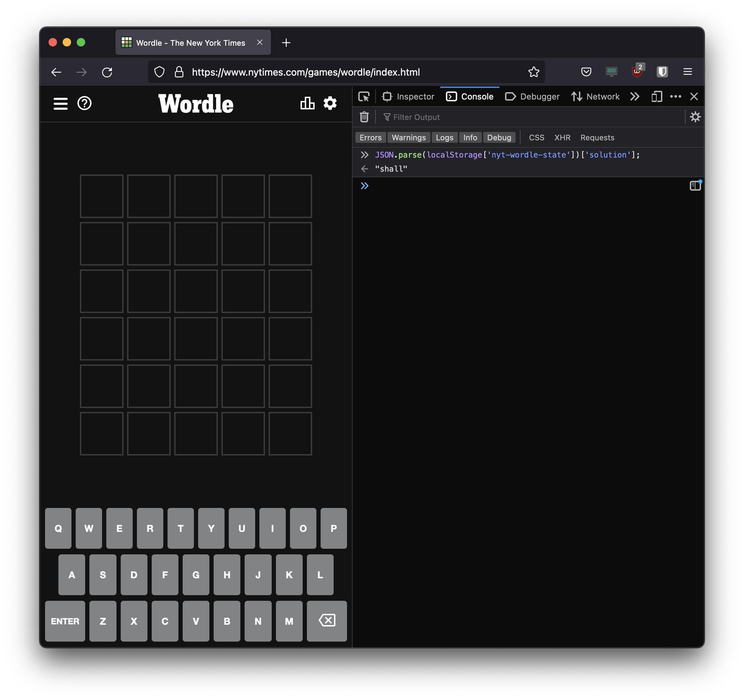Open the Wordle hamburger menu
This screenshot has height=700, width=744.
point(60,104)
